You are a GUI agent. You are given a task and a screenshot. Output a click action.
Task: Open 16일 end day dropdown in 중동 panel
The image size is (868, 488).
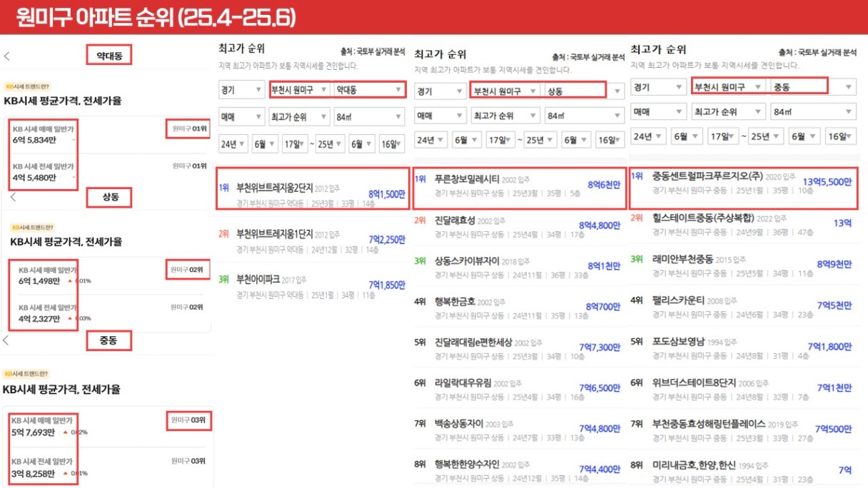[x=841, y=136]
